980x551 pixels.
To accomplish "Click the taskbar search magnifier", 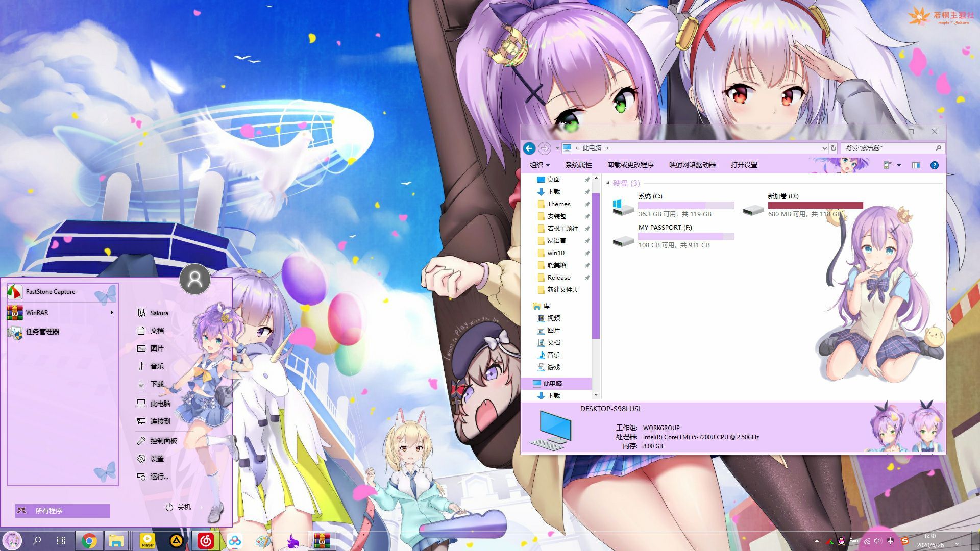I will (37, 541).
